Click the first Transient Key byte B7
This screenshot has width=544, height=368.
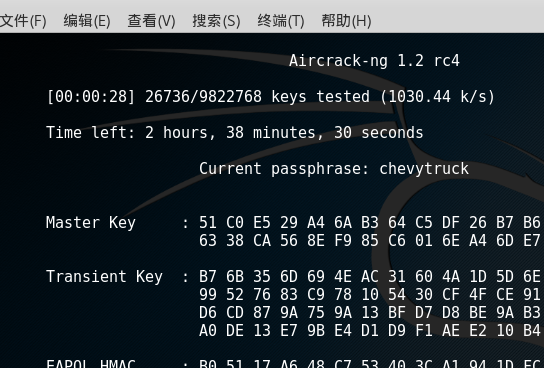(208, 277)
